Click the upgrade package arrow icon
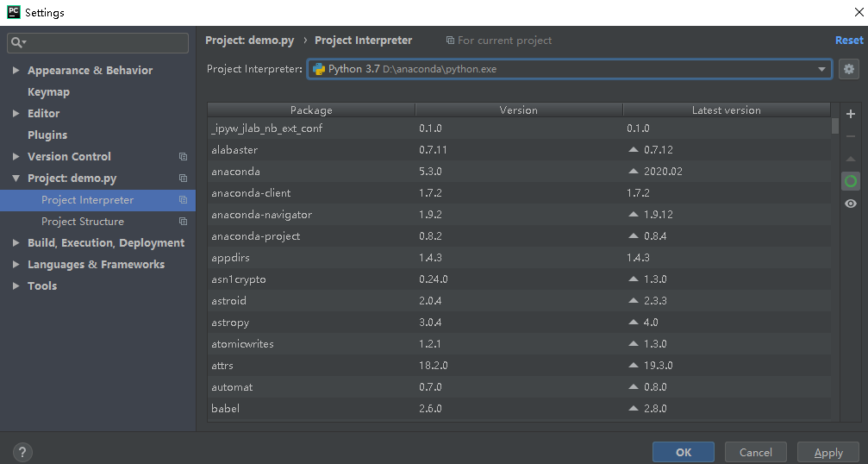 (x=851, y=159)
